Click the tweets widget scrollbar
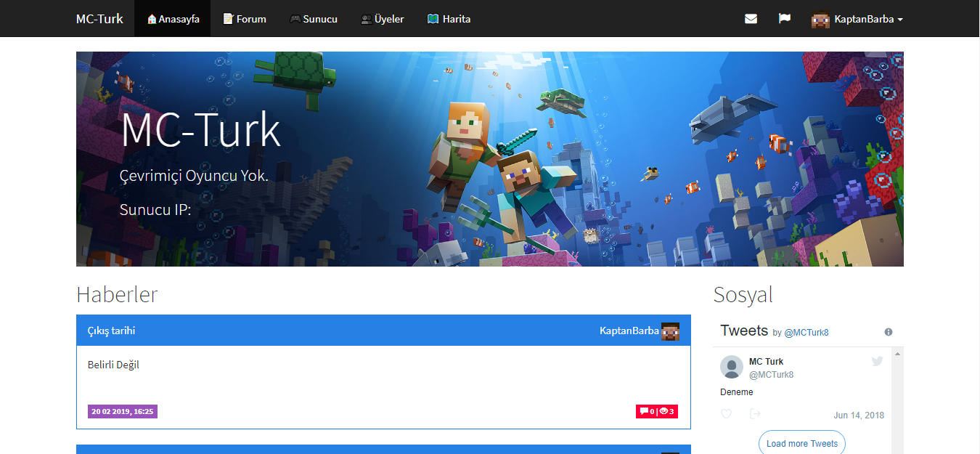Viewport: 980px width, 454px height. click(x=898, y=400)
